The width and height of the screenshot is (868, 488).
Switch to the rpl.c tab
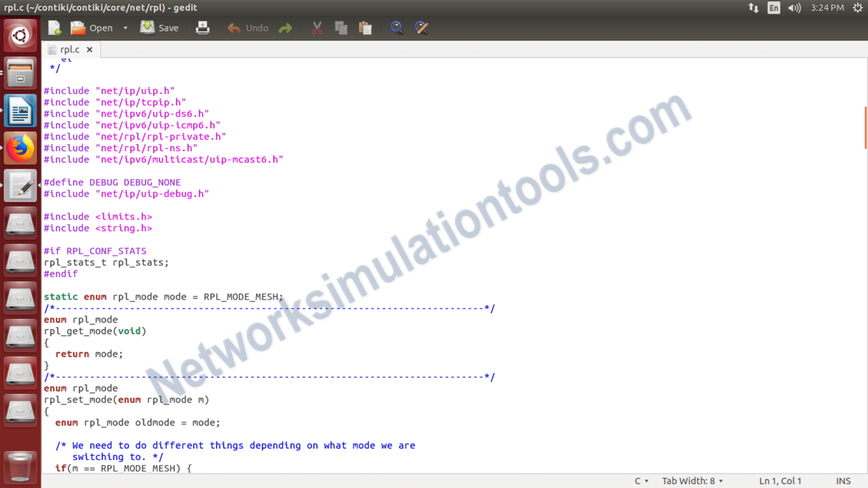(70, 50)
